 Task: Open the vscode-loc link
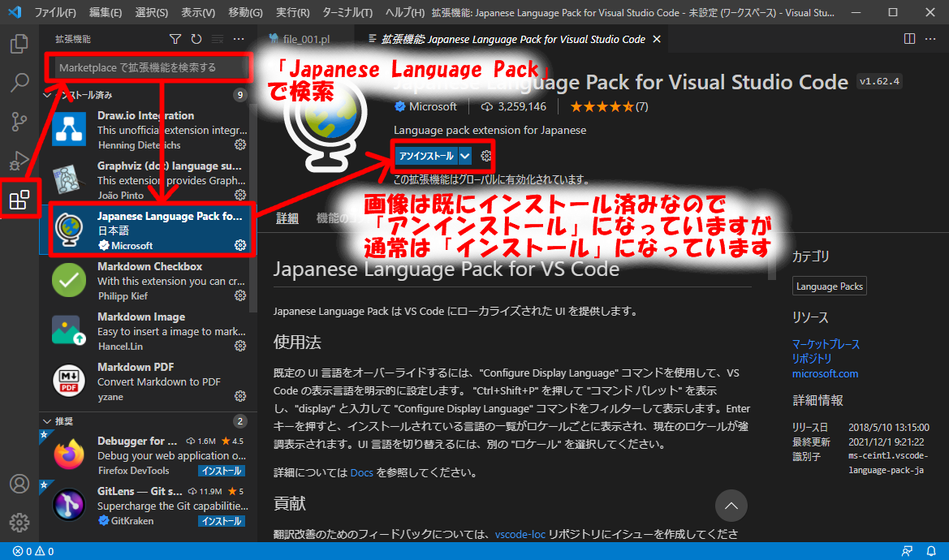coord(520,534)
